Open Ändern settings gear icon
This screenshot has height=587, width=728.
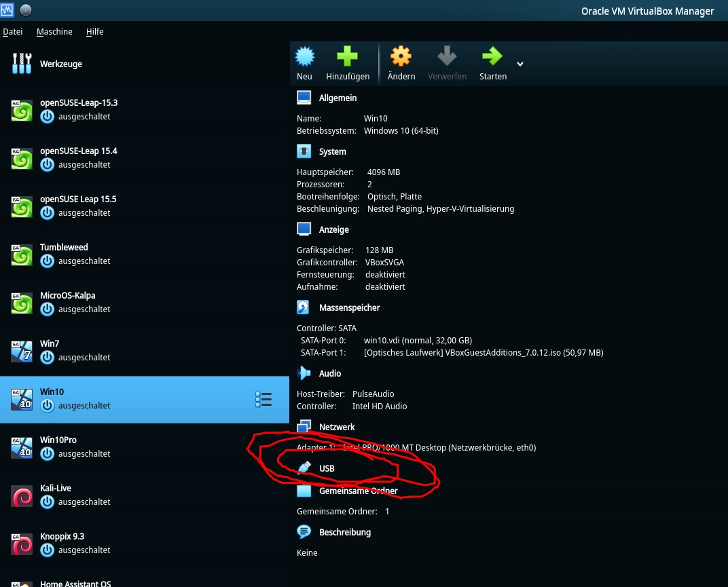point(401,56)
